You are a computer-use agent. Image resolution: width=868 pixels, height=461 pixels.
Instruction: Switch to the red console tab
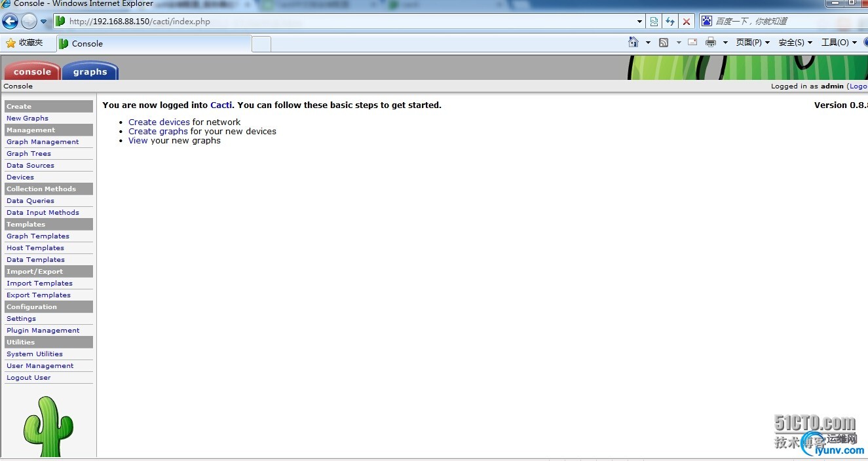click(32, 71)
